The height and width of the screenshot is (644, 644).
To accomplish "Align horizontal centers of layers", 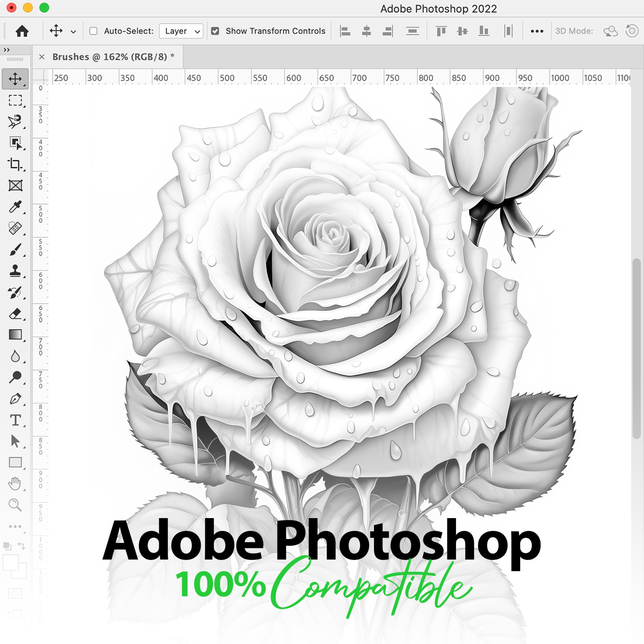I will pos(366,31).
